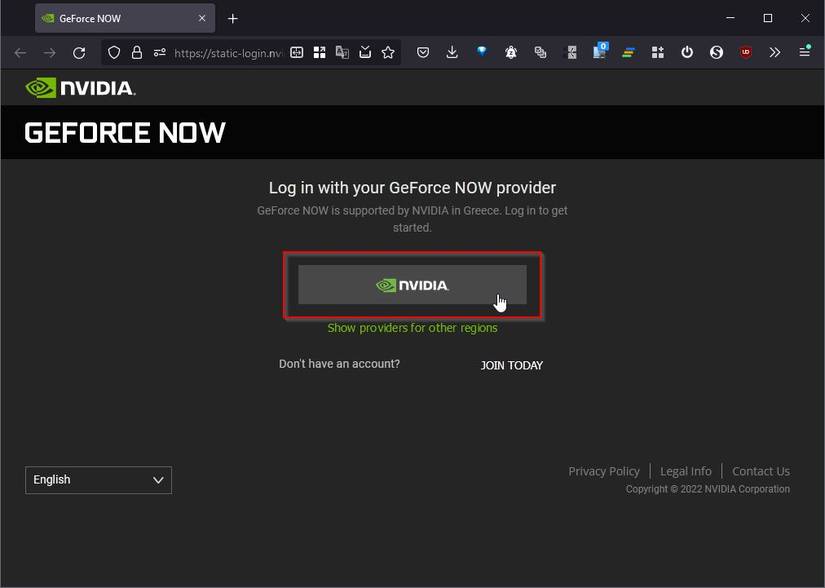Log in with the NVIDIA provider button
This screenshot has width=825, height=588.
click(x=412, y=285)
